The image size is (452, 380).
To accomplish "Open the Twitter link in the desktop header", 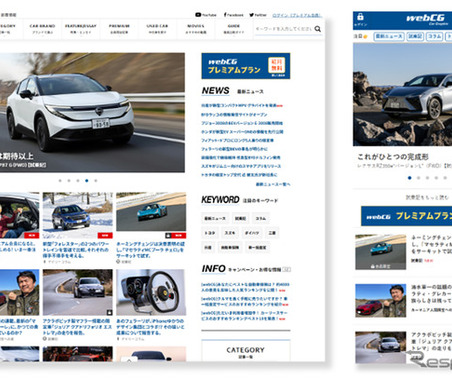I will tap(258, 15).
